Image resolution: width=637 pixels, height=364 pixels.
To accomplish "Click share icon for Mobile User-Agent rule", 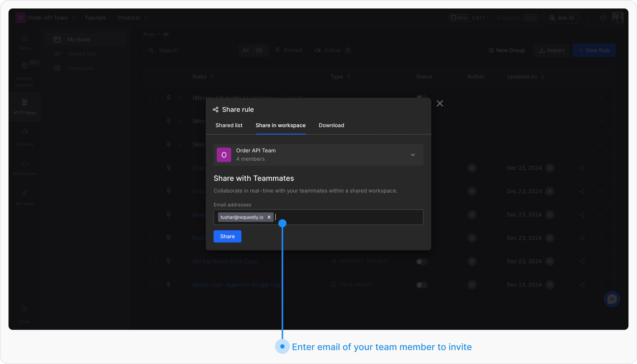I will coord(582,285).
